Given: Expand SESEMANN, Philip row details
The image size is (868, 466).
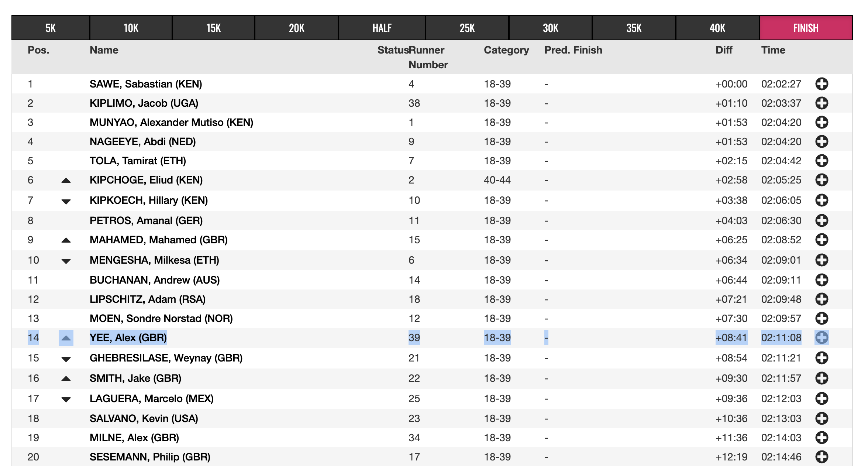Looking at the screenshot, I should tap(821, 457).
